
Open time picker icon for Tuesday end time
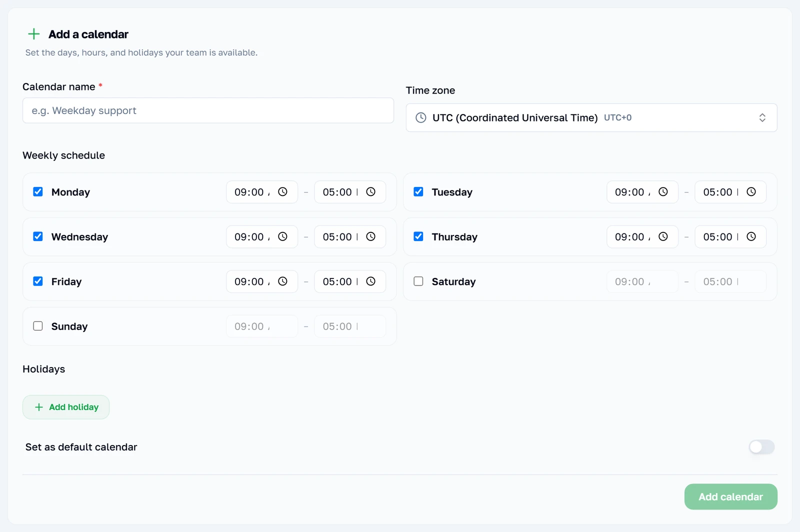coord(751,192)
